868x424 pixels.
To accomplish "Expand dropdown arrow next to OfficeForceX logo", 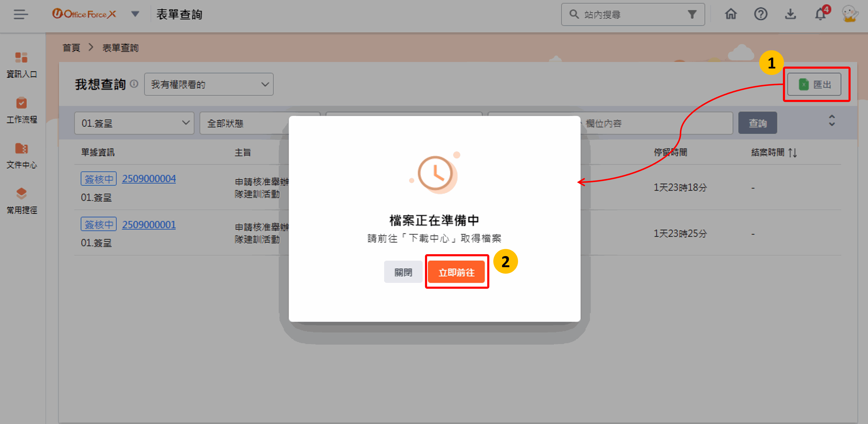I will [135, 14].
